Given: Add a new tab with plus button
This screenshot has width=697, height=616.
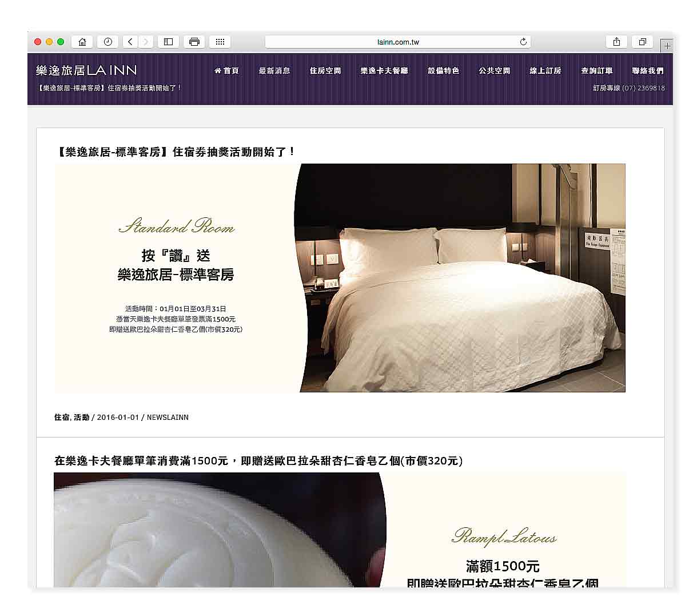Looking at the screenshot, I should pyautogui.click(x=667, y=46).
